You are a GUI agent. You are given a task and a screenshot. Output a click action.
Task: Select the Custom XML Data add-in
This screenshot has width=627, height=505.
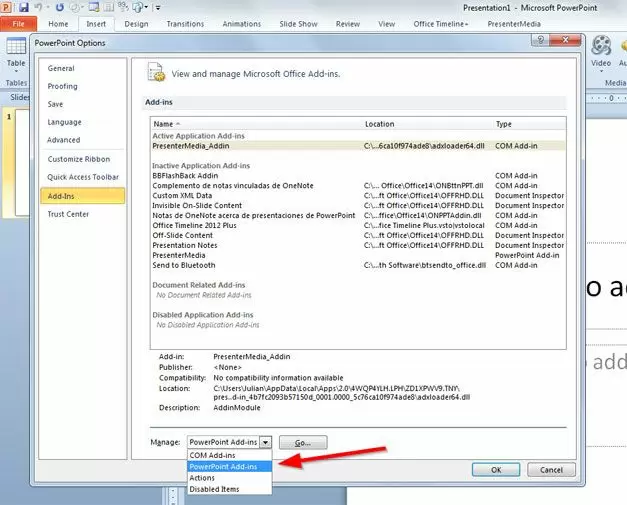(x=358, y=196)
